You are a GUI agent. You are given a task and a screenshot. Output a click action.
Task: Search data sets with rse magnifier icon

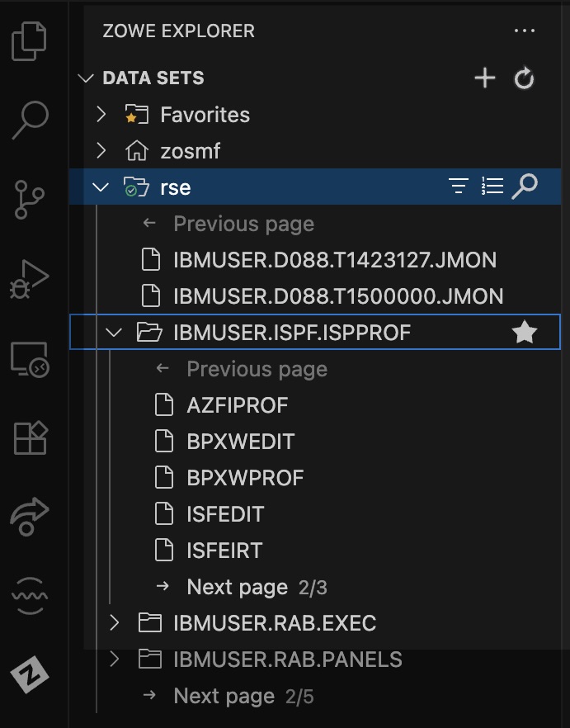(x=525, y=187)
